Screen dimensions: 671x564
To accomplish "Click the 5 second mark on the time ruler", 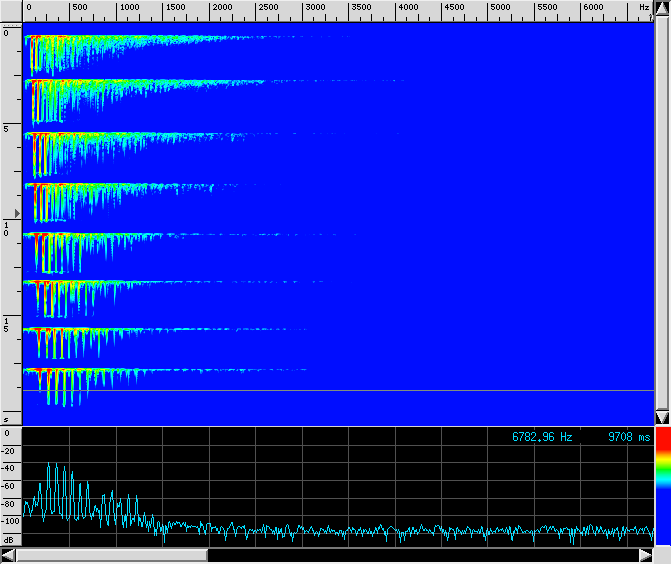I will (x=7, y=129).
